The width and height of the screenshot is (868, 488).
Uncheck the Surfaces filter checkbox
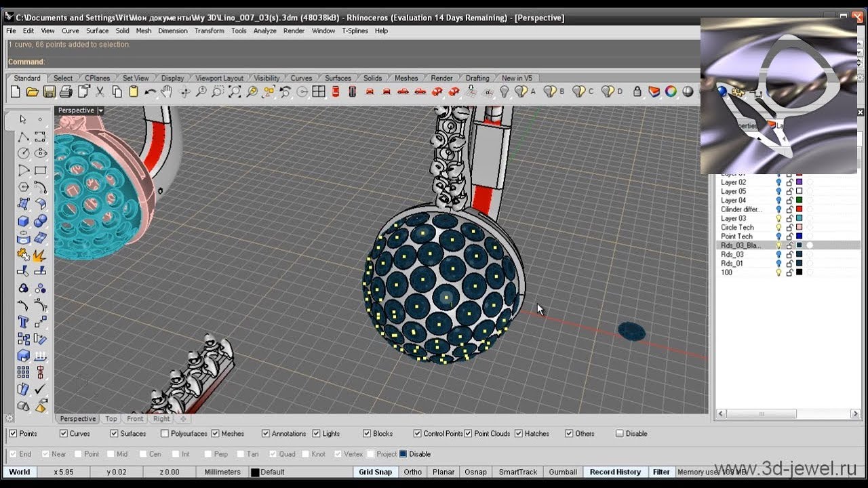114,434
